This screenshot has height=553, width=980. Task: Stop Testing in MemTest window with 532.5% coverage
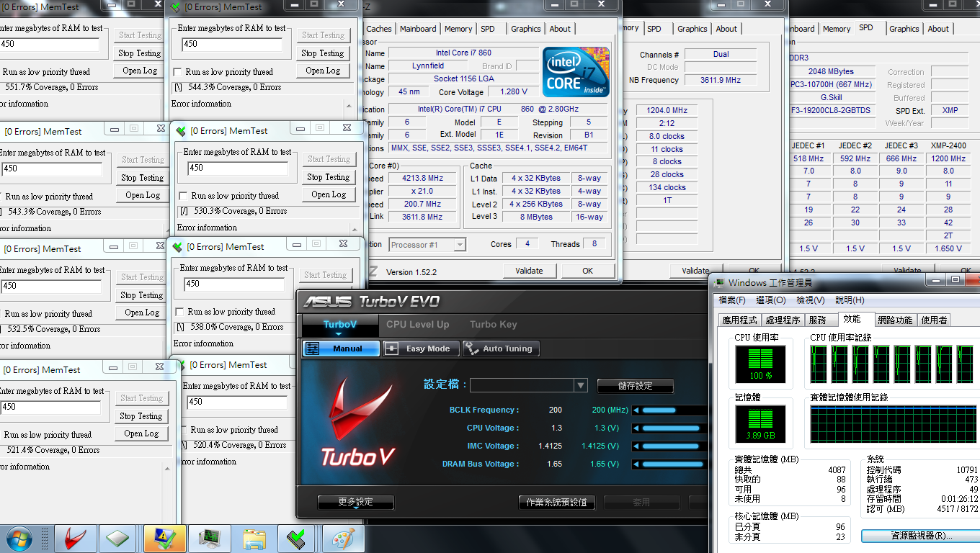tap(142, 295)
